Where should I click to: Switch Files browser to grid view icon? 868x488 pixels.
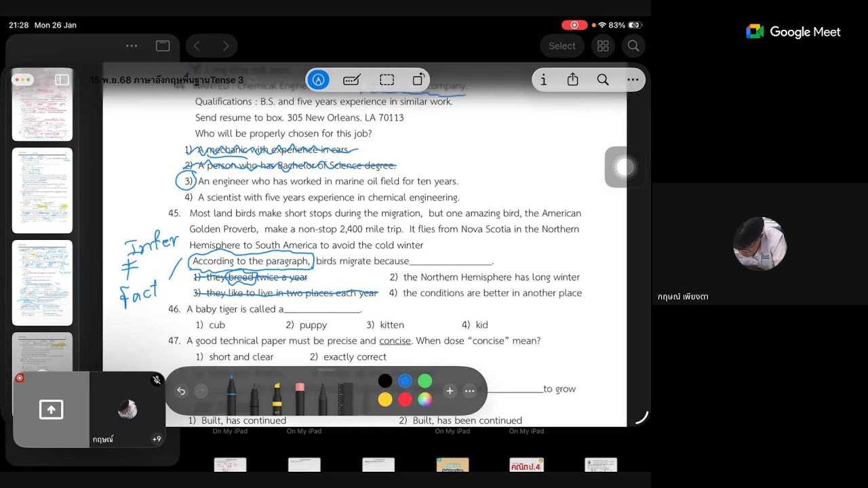[603, 46]
